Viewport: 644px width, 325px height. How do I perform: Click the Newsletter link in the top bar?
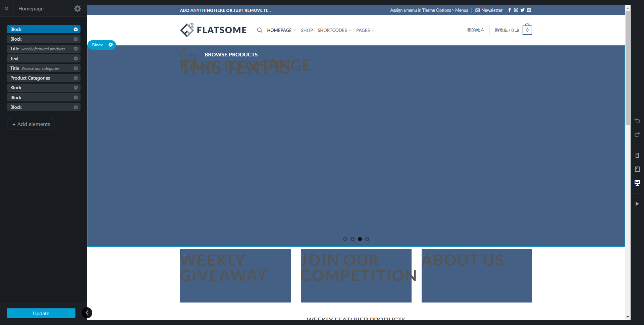[489, 10]
